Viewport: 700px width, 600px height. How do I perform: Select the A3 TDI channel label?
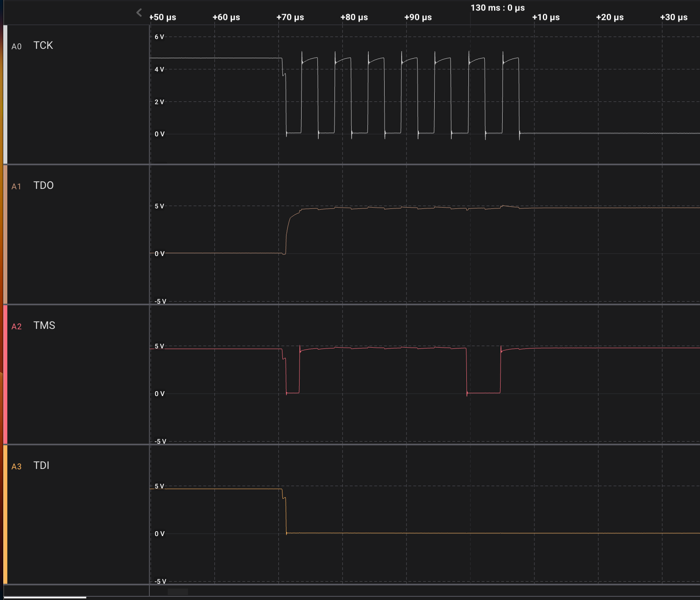(x=42, y=465)
